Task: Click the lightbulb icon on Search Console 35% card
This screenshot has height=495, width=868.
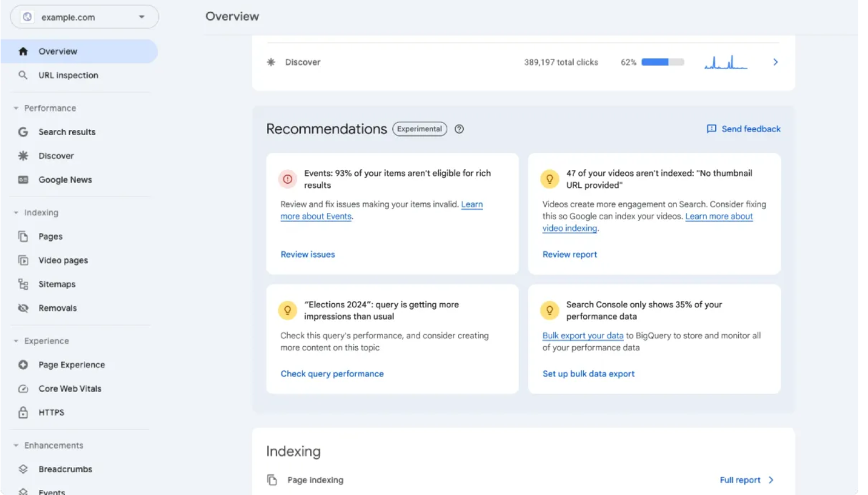Action: pos(550,310)
